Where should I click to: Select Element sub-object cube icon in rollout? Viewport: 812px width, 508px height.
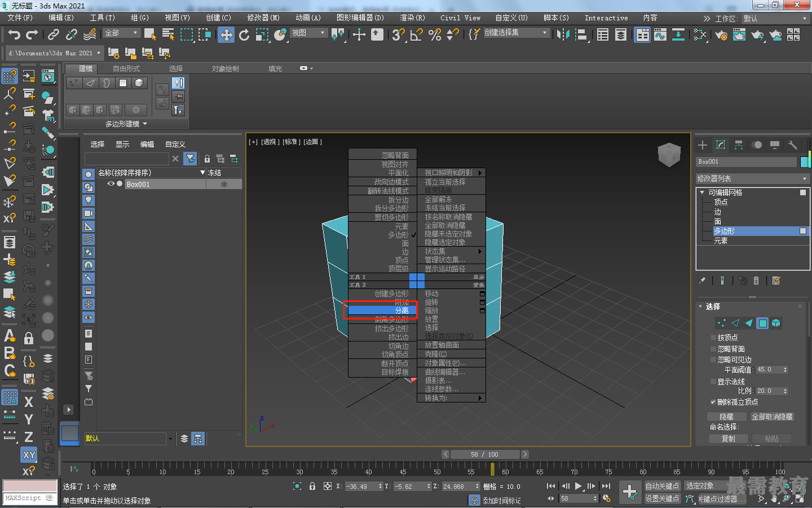pyautogui.click(x=776, y=323)
